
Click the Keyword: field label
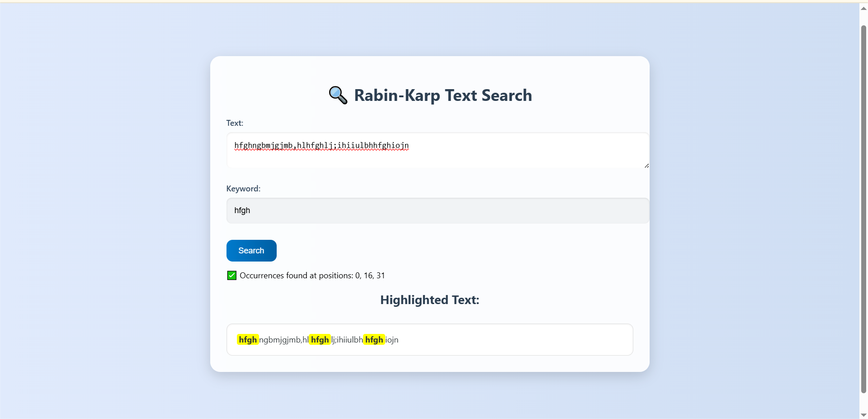point(243,189)
